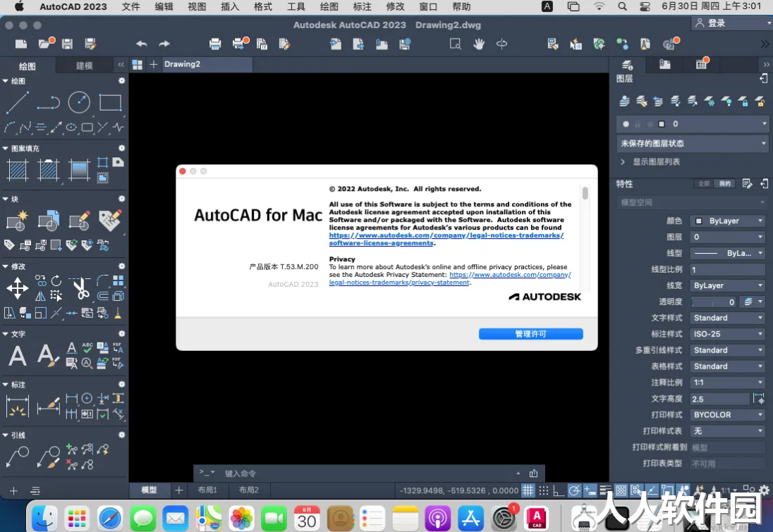The image size is (773, 532).
Task: Click the Save icon in the toolbar
Action: pyautogui.click(x=67, y=44)
